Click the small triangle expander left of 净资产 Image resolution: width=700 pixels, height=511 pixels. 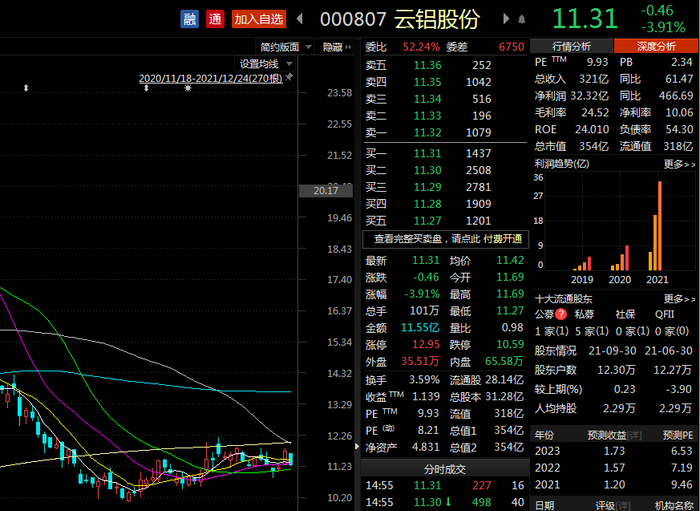(357, 446)
